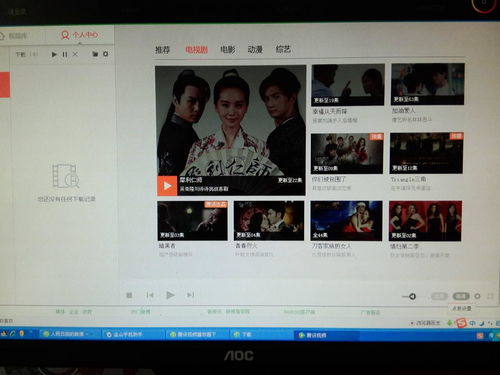This screenshot has width=500, height=375.
Task: Go to the previous video
Action: pyautogui.click(x=150, y=295)
